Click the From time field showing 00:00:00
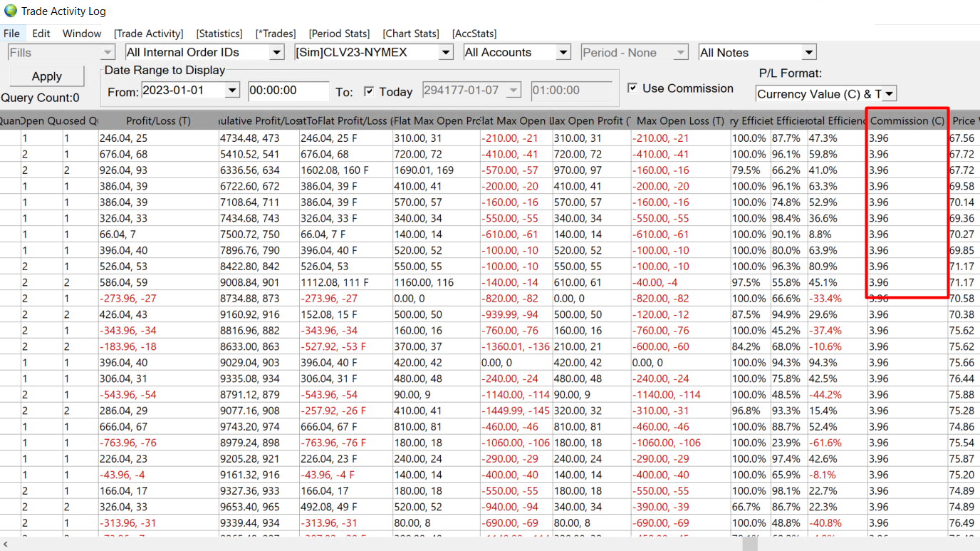The width and height of the screenshot is (980, 551). point(288,91)
